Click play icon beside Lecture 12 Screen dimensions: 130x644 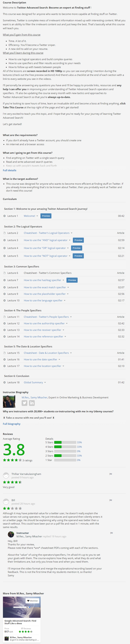pyautogui.click(x=4, y=323)
